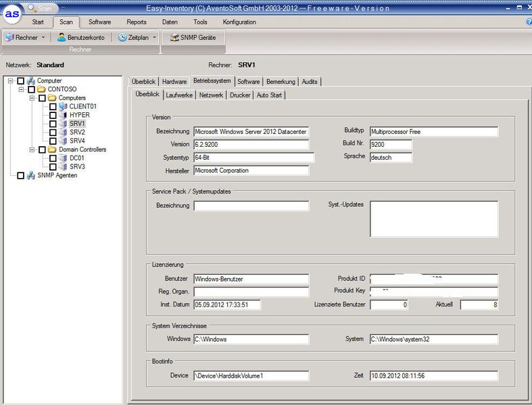Check the CONTOSO checkbox
532x406 pixels.
click(x=32, y=89)
